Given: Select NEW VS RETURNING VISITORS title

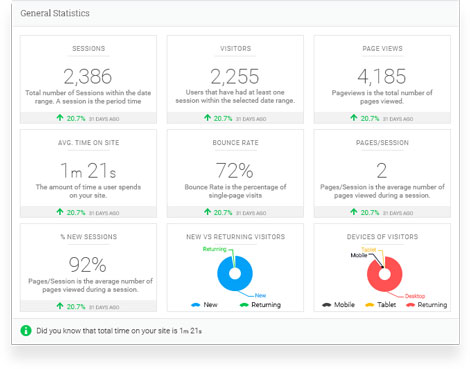Looking at the screenshot, I should [235, 237].
